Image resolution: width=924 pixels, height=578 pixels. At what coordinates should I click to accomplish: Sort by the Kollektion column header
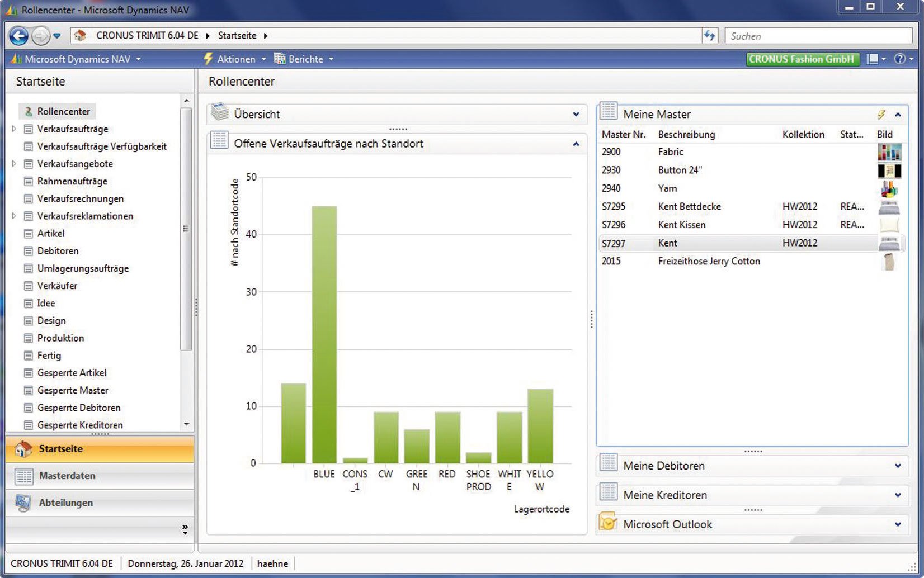click(x=803, y=135)
